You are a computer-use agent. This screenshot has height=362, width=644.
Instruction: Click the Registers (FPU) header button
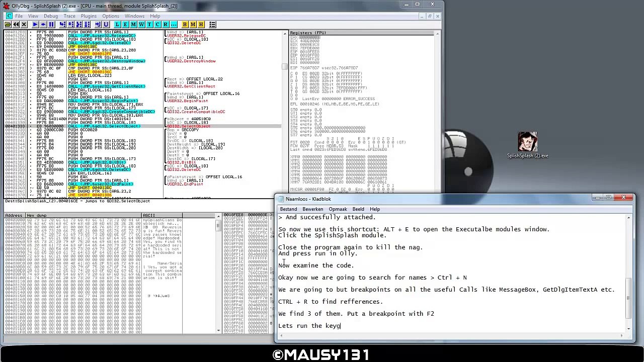click(362, 33)
